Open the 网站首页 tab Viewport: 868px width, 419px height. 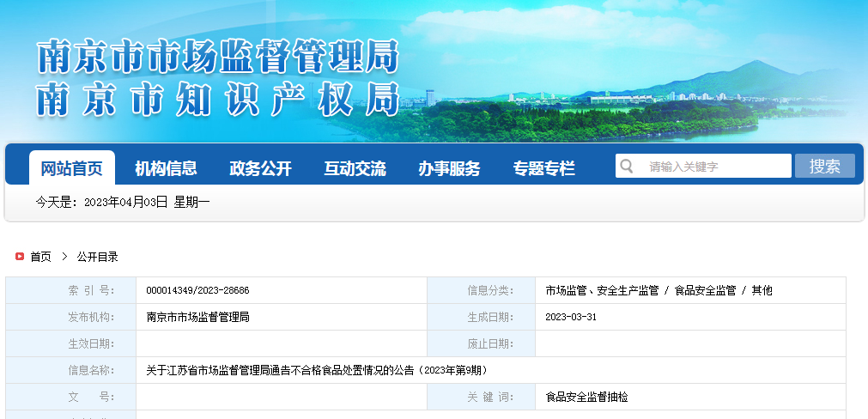click(72, 168)
